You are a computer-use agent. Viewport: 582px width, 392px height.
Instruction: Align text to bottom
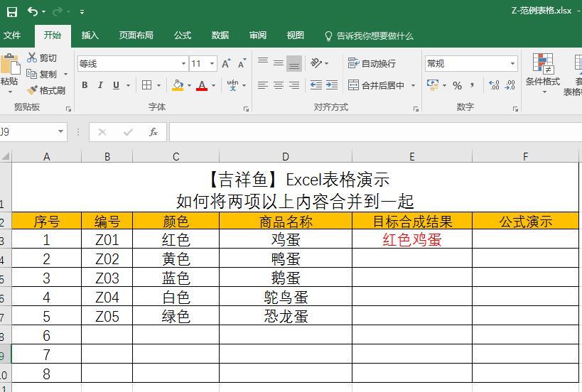coord(294,63)
